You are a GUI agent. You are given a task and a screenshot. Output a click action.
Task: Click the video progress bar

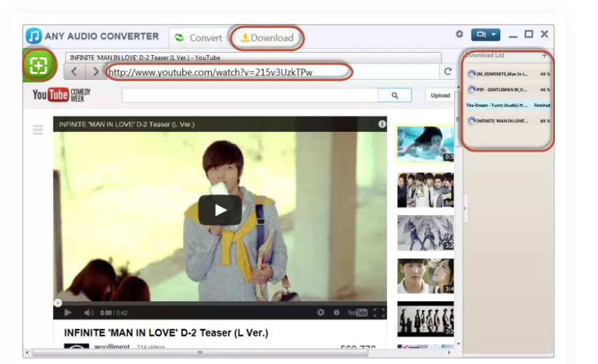point(219,302)
